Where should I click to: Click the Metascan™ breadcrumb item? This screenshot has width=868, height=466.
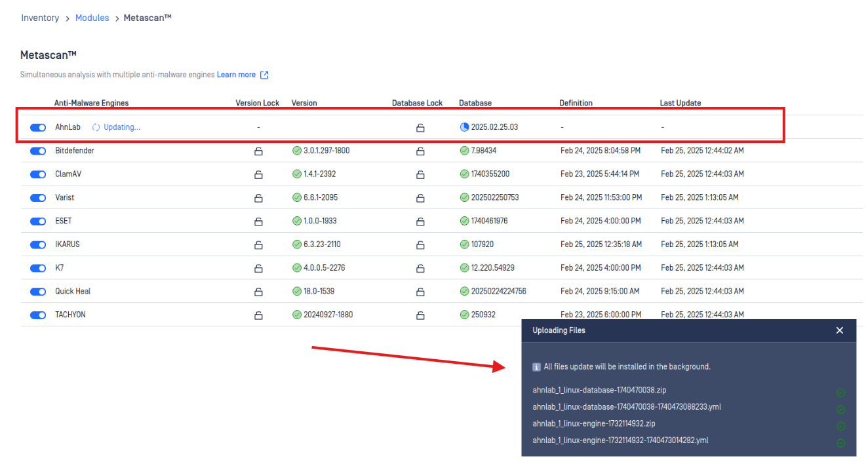click(x=148, y=18)
